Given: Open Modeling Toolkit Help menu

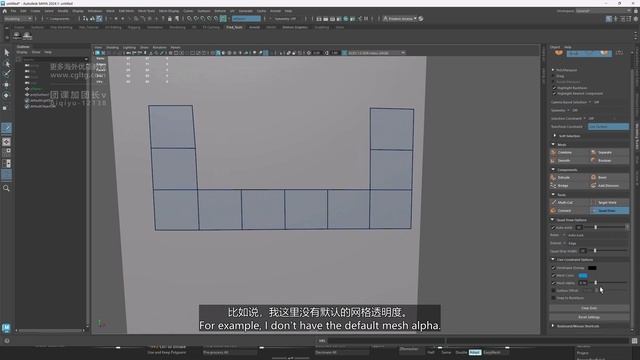Looking at the screenshot, I should click(x=568, y=47).
